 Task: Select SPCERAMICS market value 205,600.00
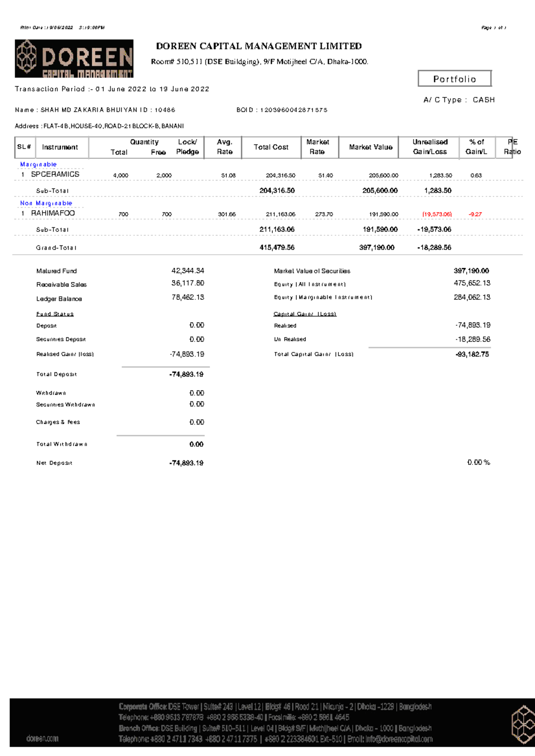pyautogui.click(x=383, y=176)
